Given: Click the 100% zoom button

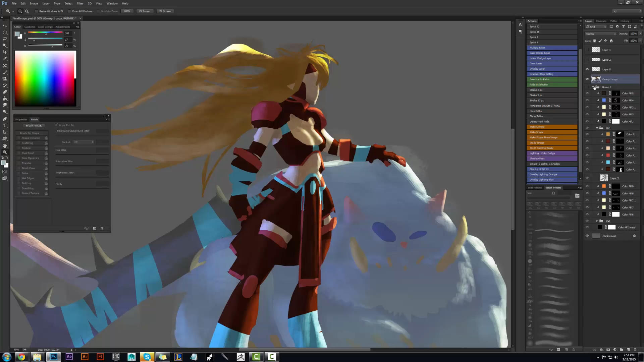Looking at the screenshot, I should [127, 11].
